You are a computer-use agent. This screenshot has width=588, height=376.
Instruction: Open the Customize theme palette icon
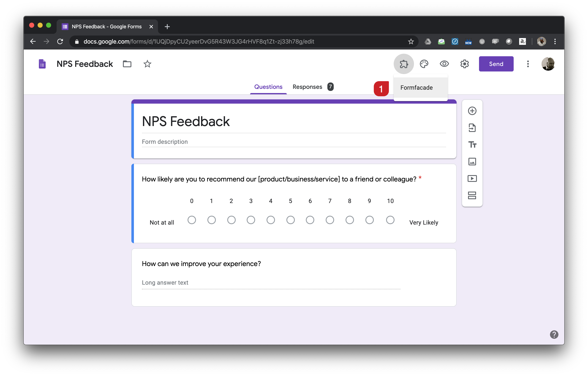[x=424, y=64]
